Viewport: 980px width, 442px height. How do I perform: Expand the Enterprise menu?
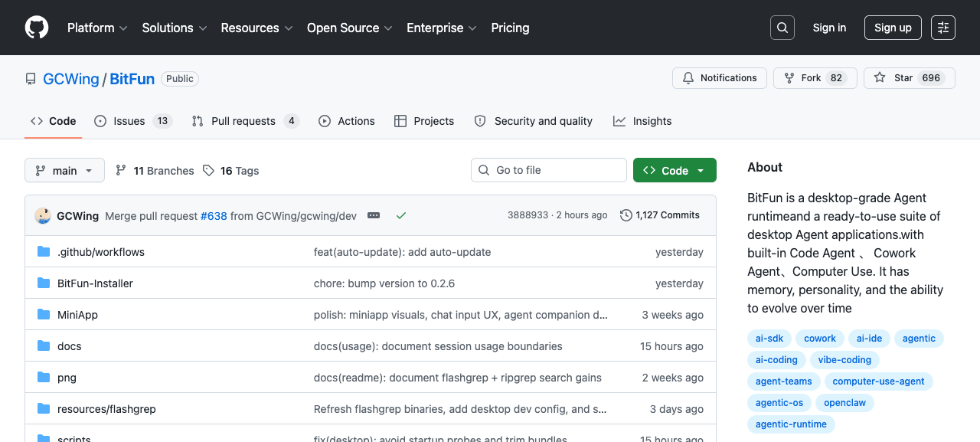442,28
